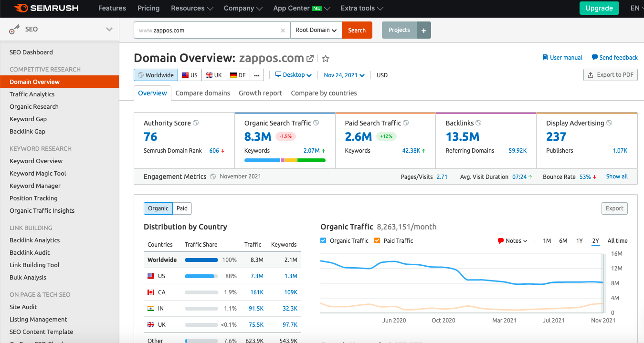Click globe icon beside Paid Search Traffic
The image size is (644, 343).
point(406,123)
